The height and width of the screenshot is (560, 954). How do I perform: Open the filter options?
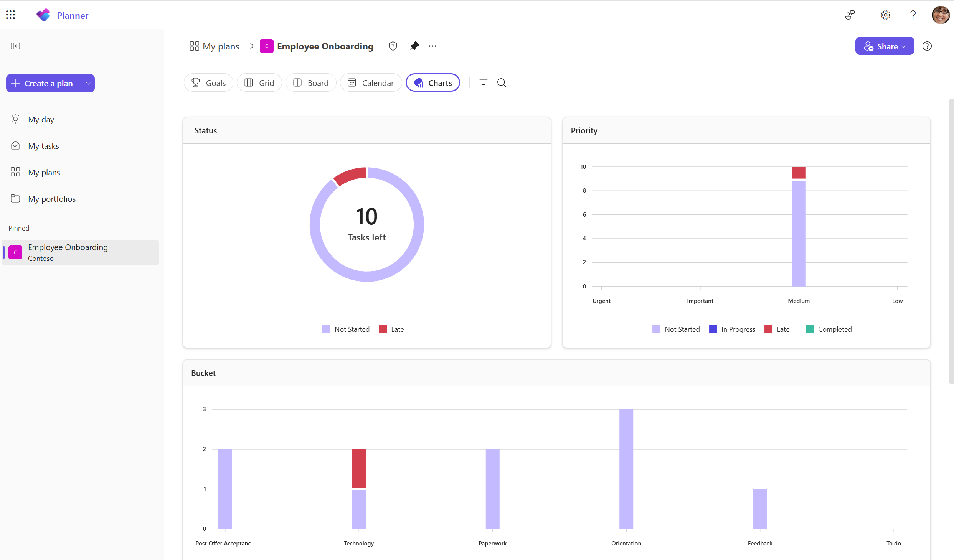(483, 82)
